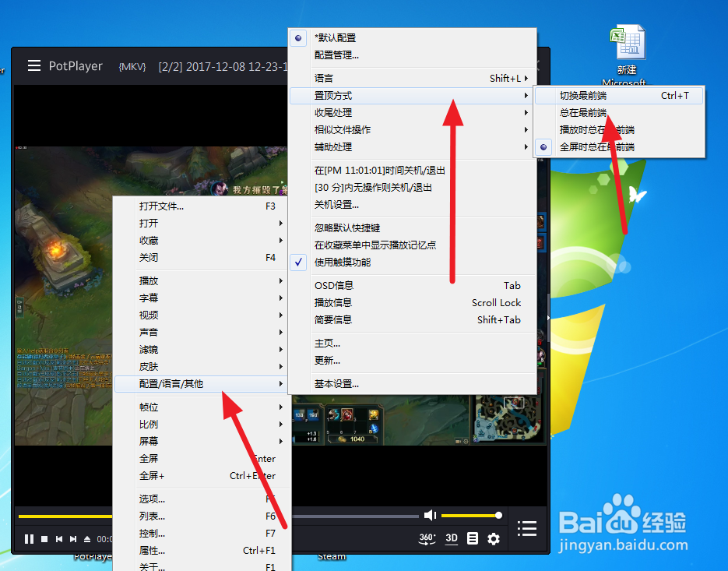Expand the 视频 submenu
The width and height of the screenshot is (728, 571).
201,315
